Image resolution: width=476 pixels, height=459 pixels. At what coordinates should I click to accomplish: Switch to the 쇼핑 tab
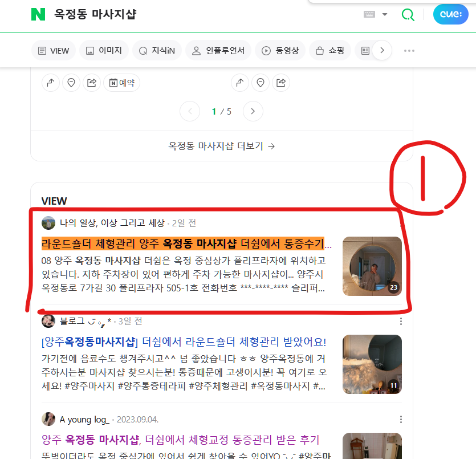tap(330, 50)
